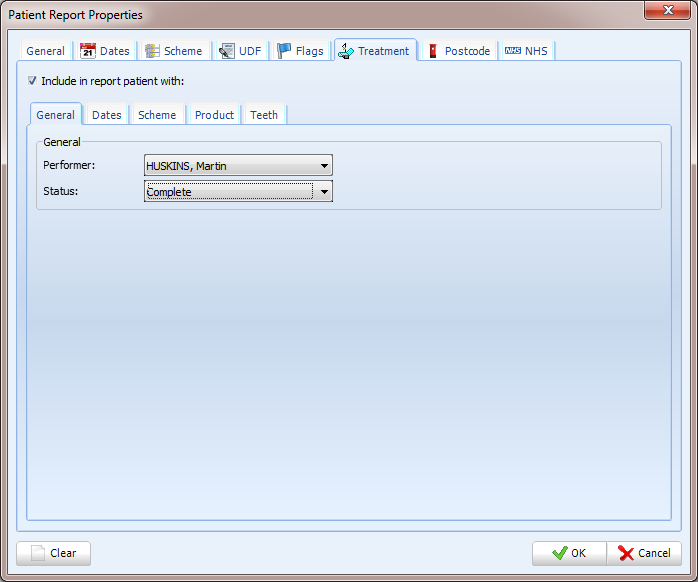Open the inner Dates sub-tab
698x582 pixels.
pos(106,115)
